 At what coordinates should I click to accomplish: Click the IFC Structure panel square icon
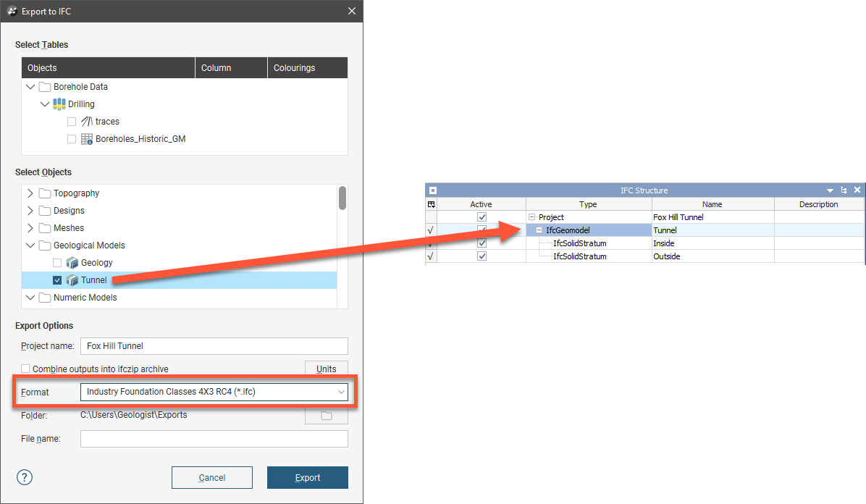433,190
